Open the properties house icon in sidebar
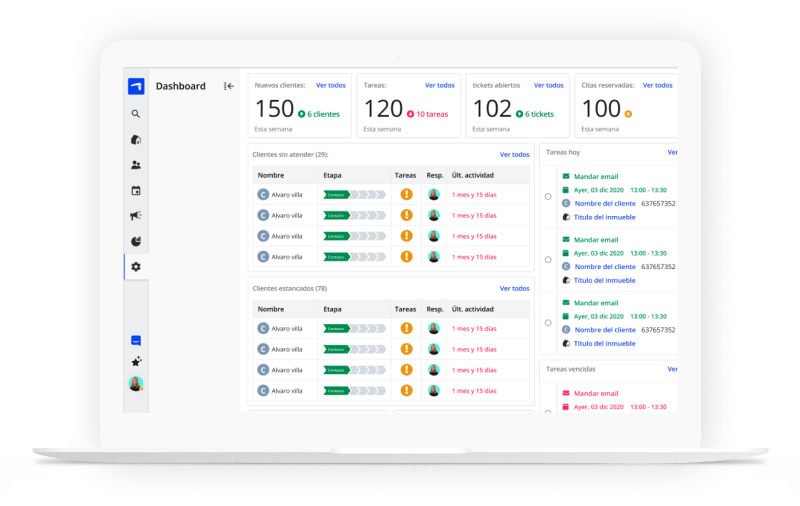The image size is (800, 506). (136, 140)
